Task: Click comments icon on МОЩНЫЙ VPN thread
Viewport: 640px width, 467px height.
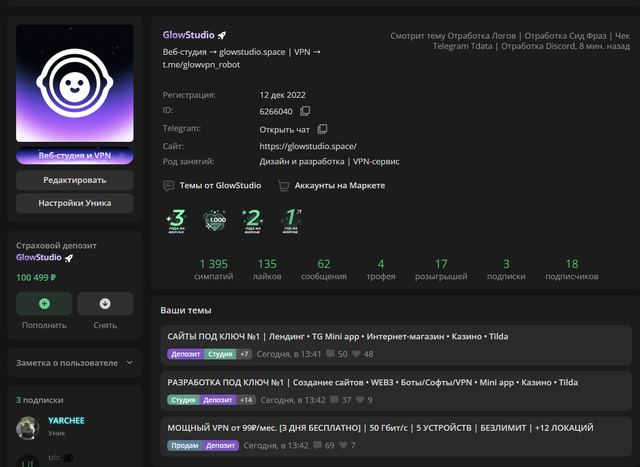Action: (x=317, y=445)
